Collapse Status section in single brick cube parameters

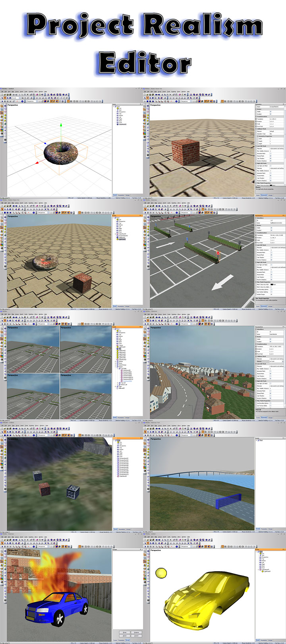pyautogui.click(x=256, y=109)
